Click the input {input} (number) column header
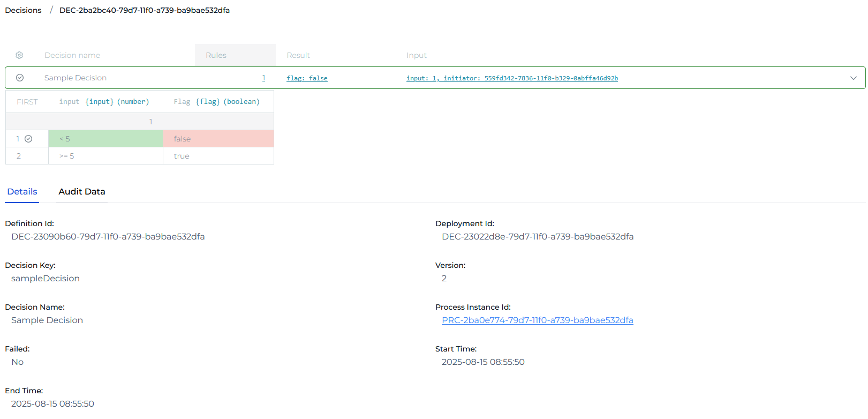The height and width of the screenshot is (419, 868). [104, 102]
